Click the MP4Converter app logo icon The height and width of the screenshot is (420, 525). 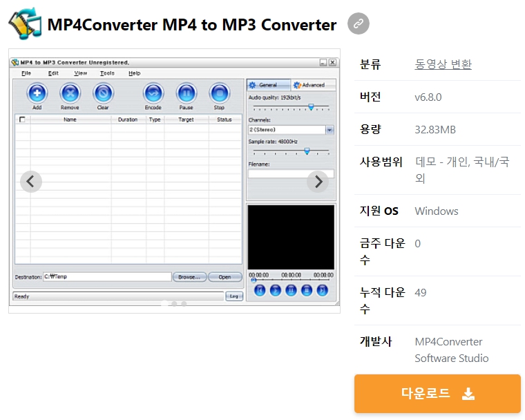point(25,23)
